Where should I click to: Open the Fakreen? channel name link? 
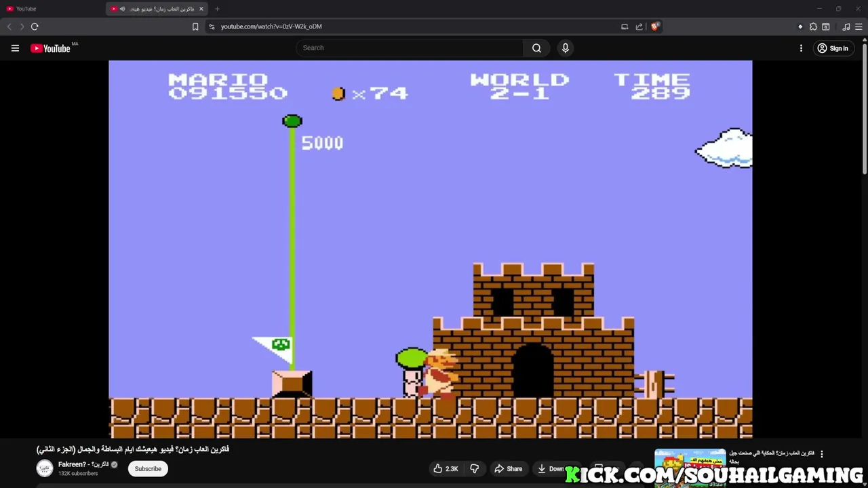[x=83, y=464]
